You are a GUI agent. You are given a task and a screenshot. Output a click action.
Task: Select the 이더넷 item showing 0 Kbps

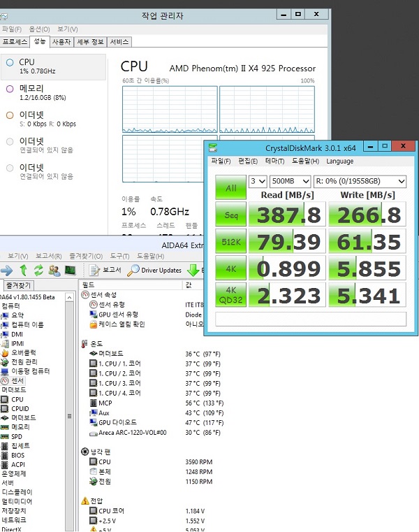(54, 119)
